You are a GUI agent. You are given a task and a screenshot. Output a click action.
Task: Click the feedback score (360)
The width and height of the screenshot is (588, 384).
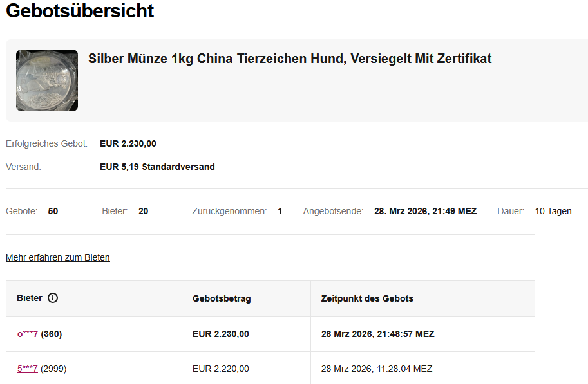pyautogui.click(x=52, y=334)
